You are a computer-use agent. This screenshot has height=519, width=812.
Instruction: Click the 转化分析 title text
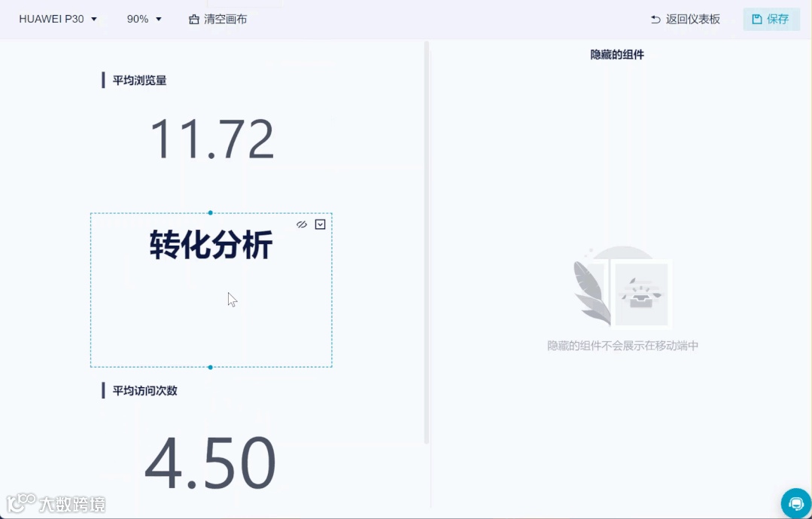tap(210, 243)
